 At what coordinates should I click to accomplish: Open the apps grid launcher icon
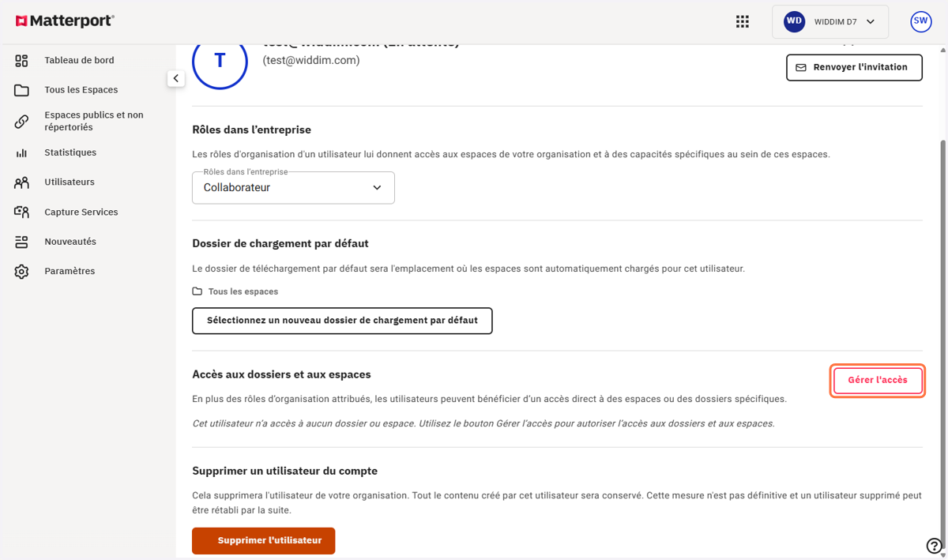[743, 22]
